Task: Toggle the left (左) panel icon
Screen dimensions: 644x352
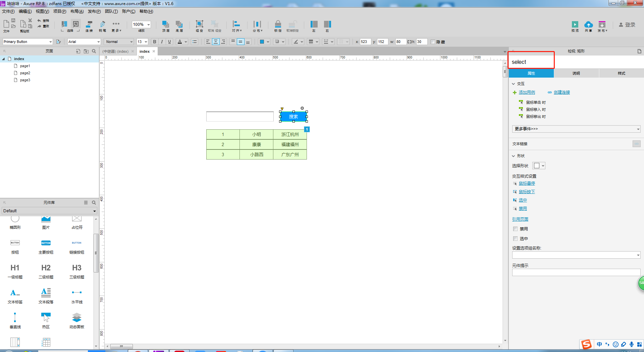Action: [314, 24]
